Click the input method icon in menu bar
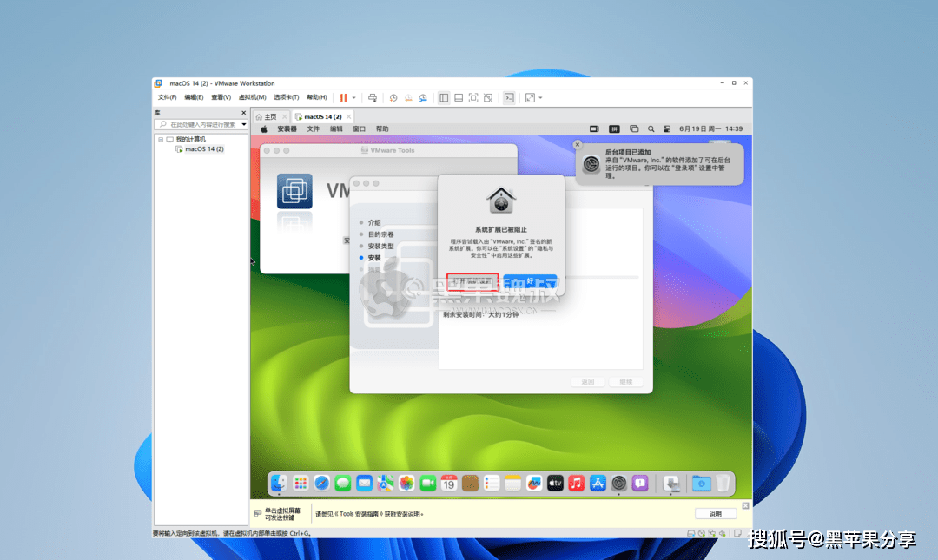The width and height of the screenshot is (938, 560). [x=614, y=129]
